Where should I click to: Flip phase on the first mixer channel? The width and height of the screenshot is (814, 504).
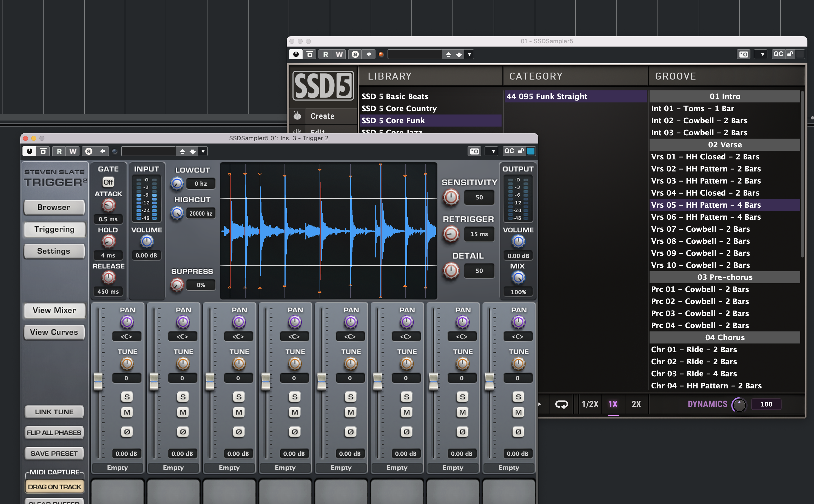127,432
